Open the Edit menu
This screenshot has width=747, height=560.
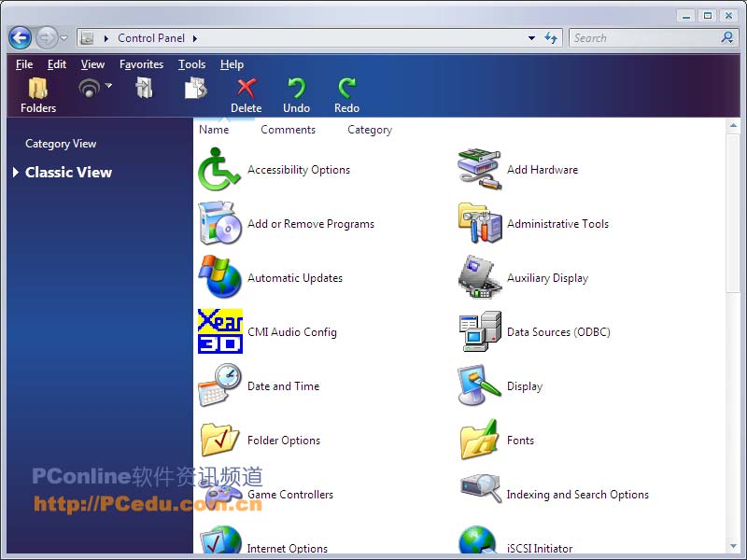tap(57, 64)
